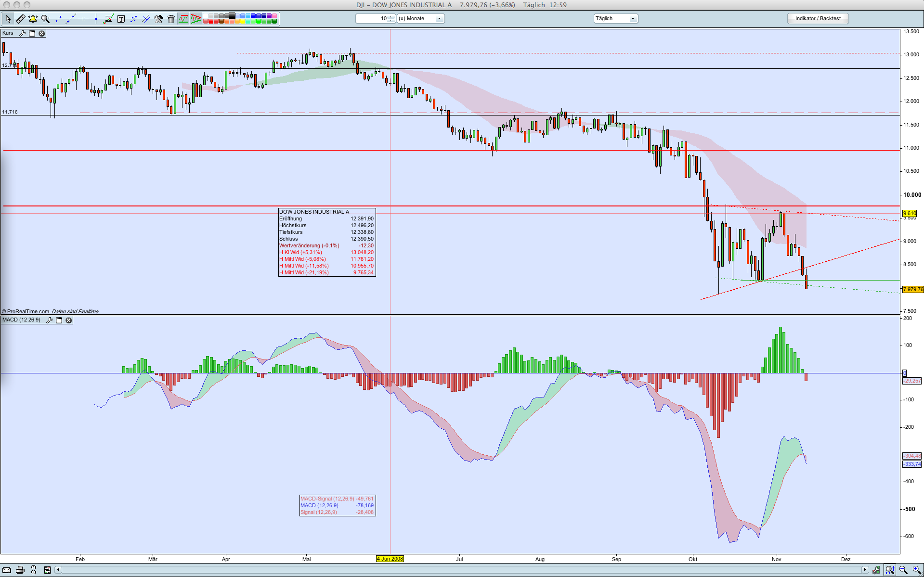
Task: Click the -333,74 MACD axis label
Action: pyautogui.click(x=912, y=464)
